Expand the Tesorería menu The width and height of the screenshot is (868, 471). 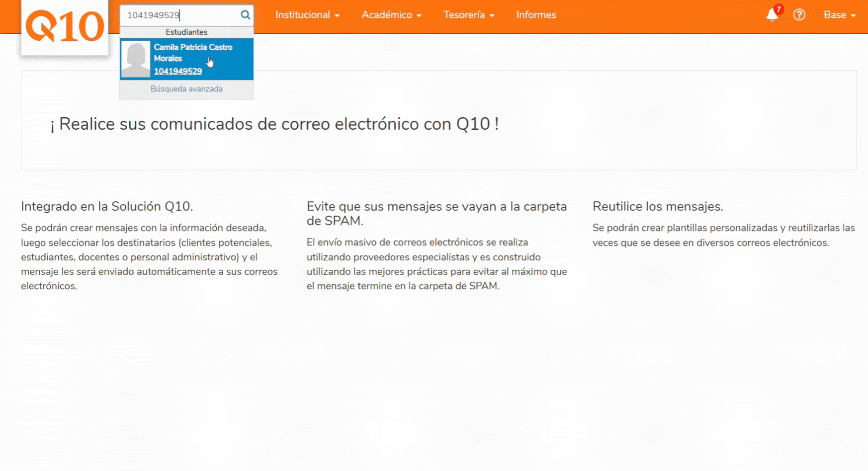(x=469, y=15)
